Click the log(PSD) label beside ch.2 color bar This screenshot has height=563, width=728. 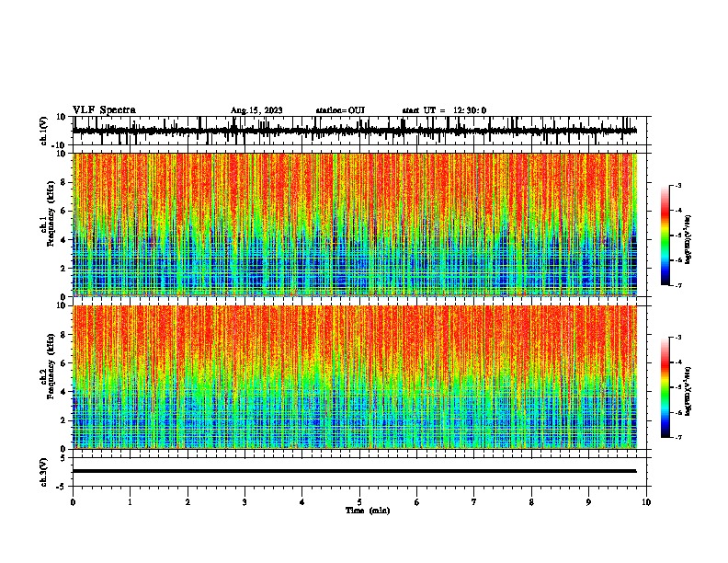pos(688,391)
